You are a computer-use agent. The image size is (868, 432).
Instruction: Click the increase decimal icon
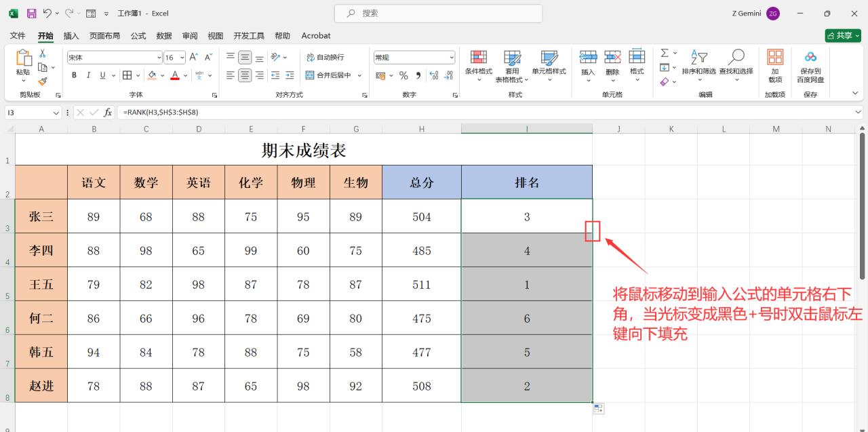(x=434, y=75)
